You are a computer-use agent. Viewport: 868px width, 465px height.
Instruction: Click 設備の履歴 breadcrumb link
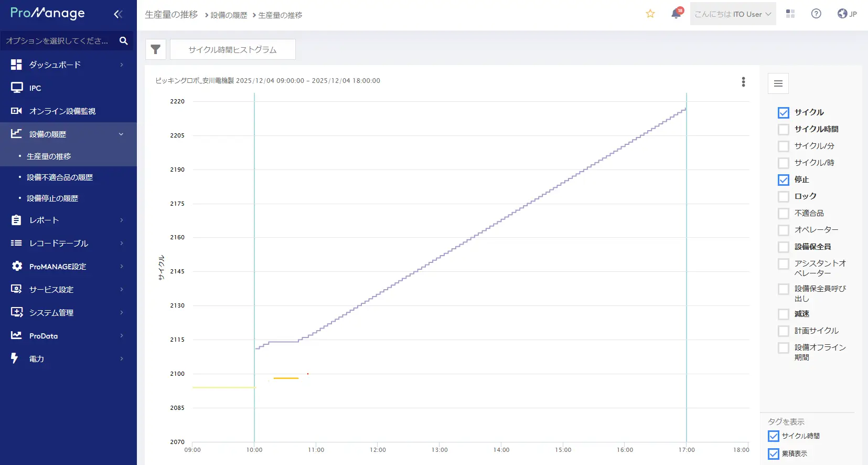(229, 15)
